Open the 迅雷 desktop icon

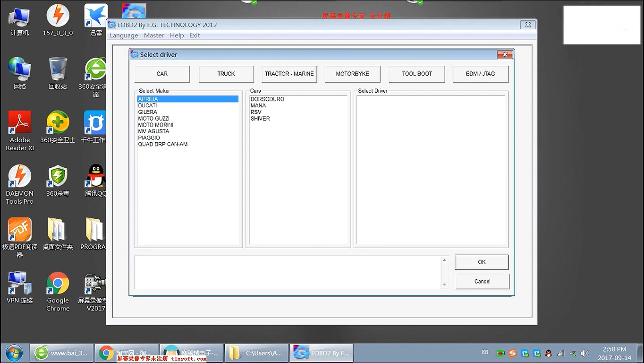pyautogui.click(x=96, y=21)
